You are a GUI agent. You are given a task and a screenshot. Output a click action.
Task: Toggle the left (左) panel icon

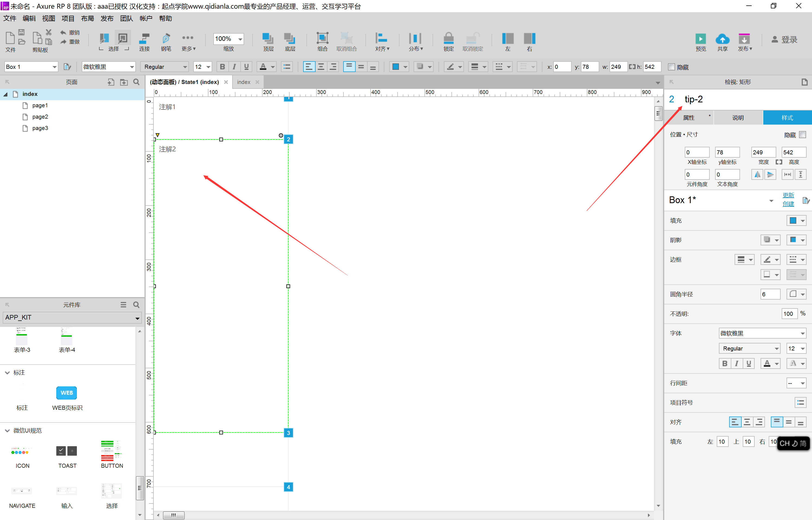pyautogui.click(x=508, y=38)
